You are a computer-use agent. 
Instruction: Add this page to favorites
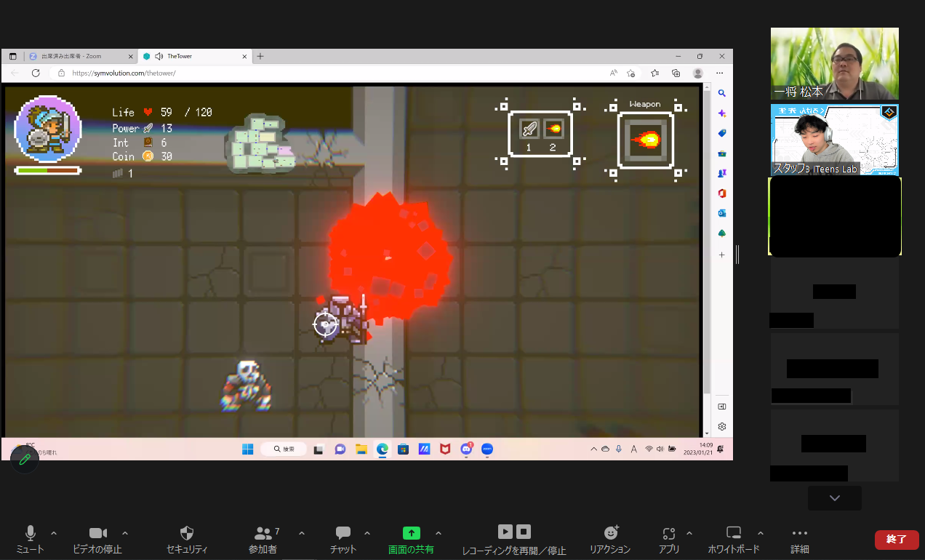(x=630, y=73)
